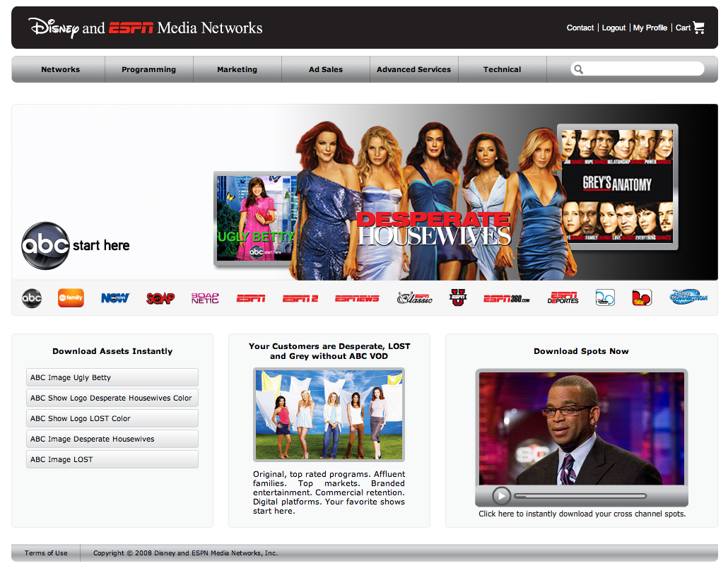Screen dimensions: 728x573
Task: Open the ABC Family channel icon
Action: (70, 297)
